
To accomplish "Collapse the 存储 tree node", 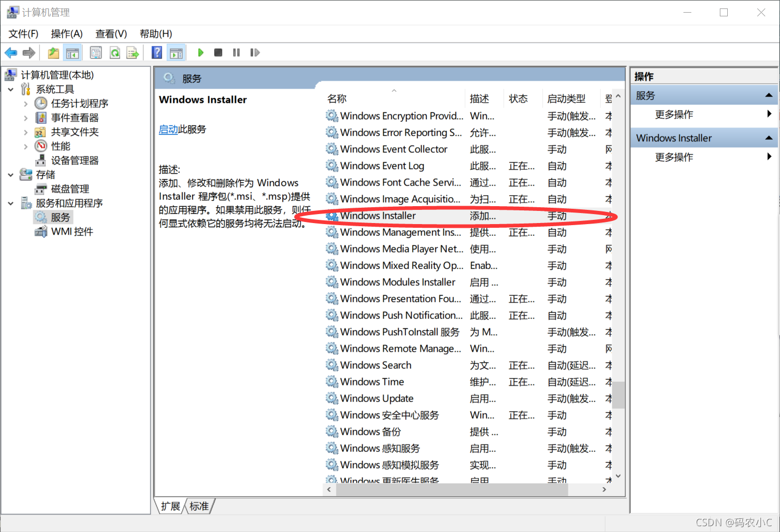I will click(11, 175).
